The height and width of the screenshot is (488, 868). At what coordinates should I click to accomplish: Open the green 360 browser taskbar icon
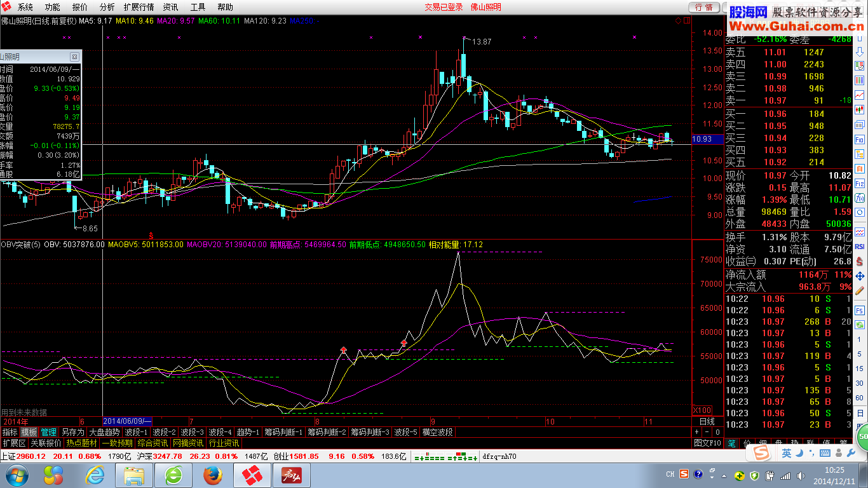173,475
